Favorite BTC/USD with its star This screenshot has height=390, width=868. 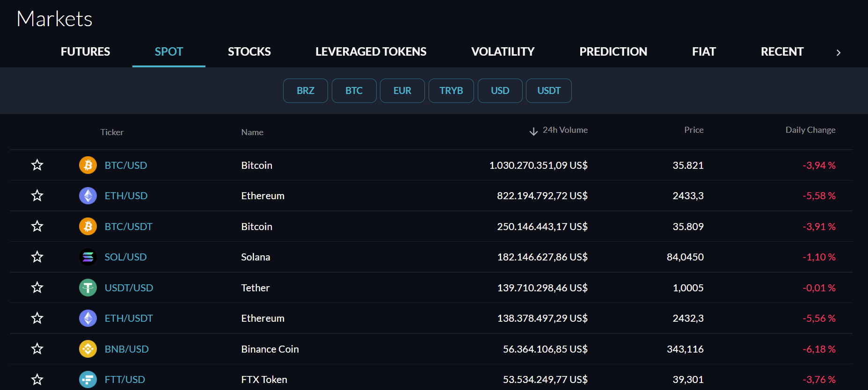37,165
